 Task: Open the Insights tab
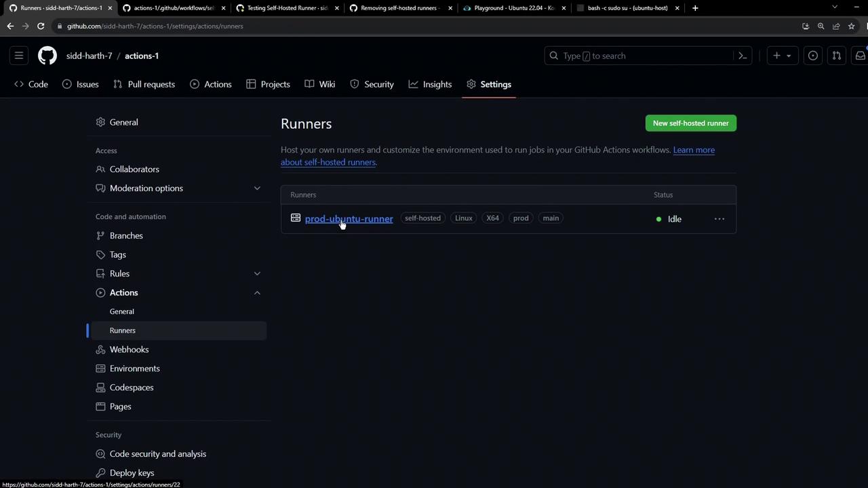click(x=430, y=84)
